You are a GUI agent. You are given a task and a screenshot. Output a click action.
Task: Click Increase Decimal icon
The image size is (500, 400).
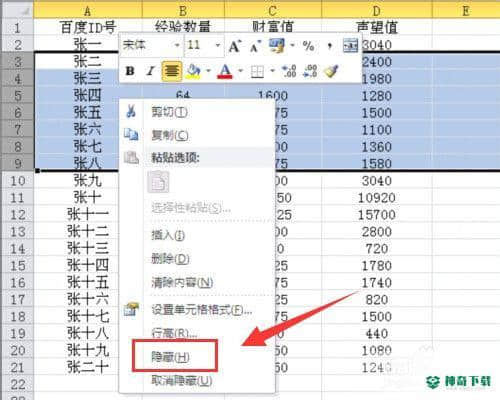289,71
